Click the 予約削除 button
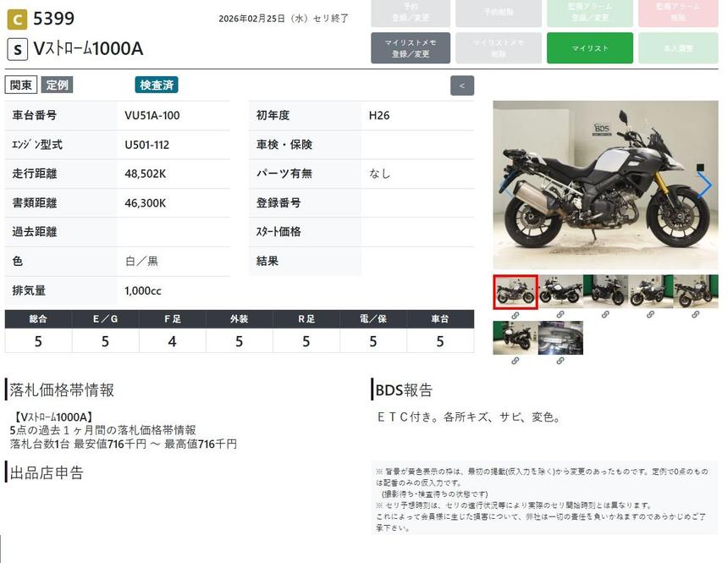This screenshot has height=563, width=728. click(499, 13)
